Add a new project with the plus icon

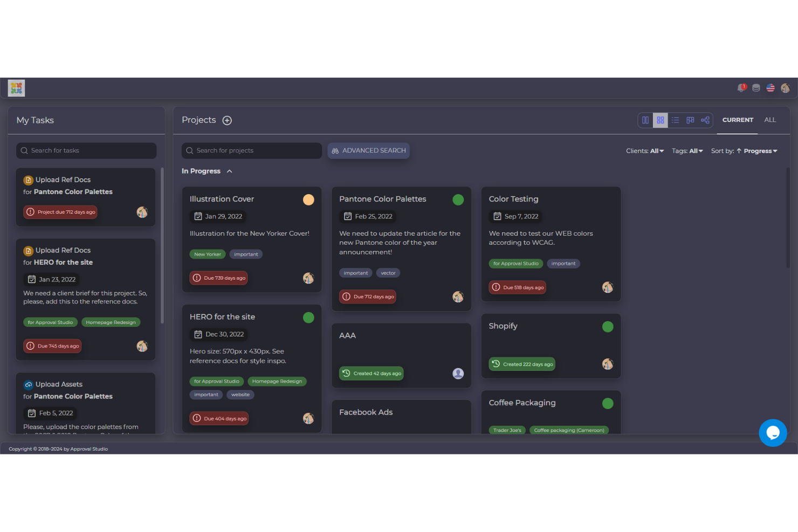coord(227,120)
